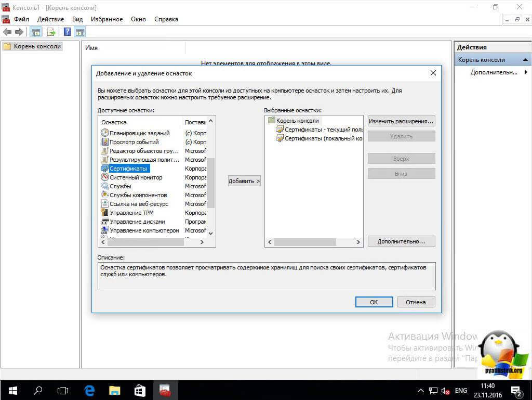Open the Дополнительно… button in the dialog
The width and height of the screenshot is (532, 400).
point(401,241)
